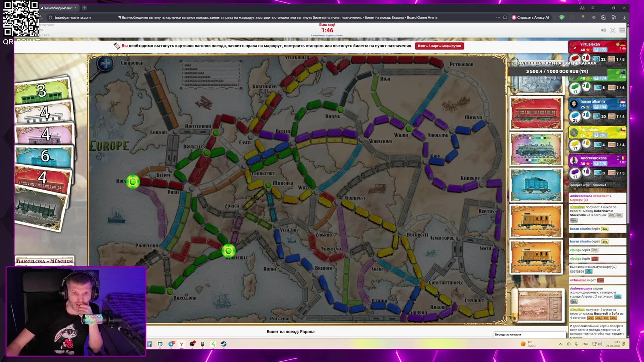Click the yellow train wagons counter showing 17

[575, 145]
